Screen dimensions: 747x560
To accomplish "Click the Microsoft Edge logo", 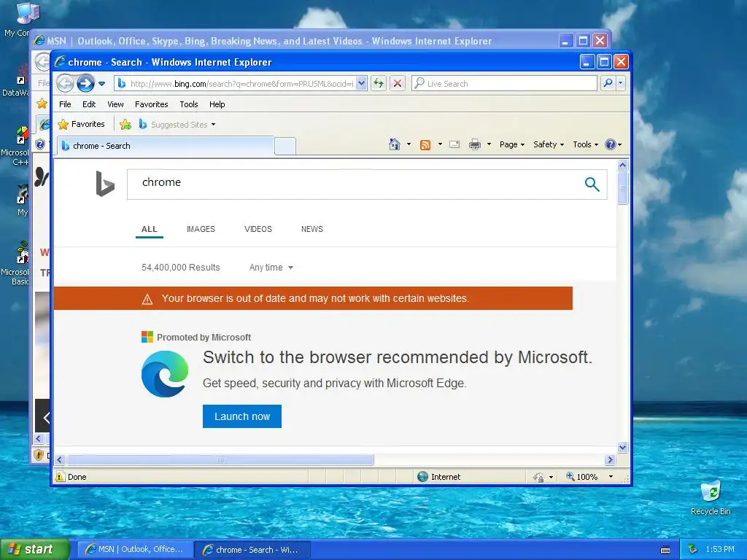I will pyautogui.click(x=165, y=374).
